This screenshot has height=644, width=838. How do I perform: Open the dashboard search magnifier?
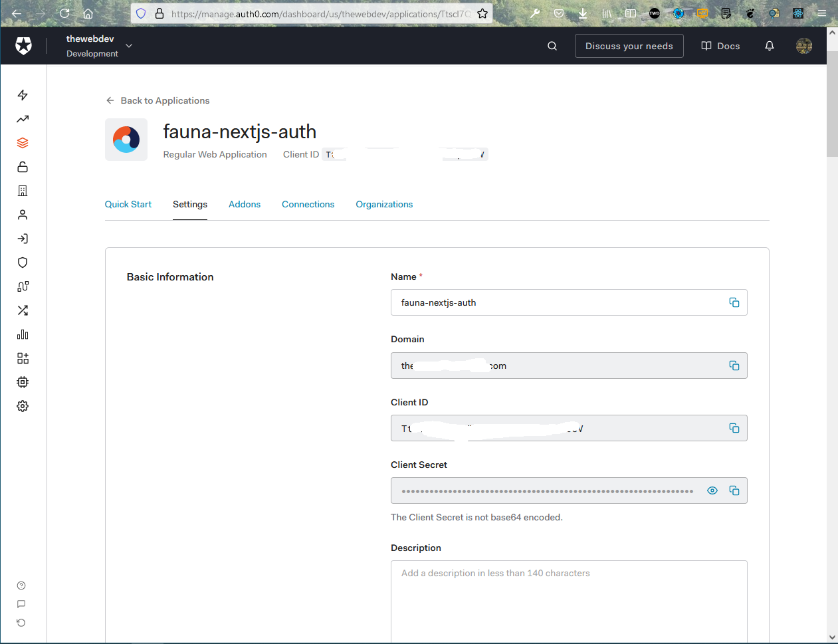pyautogui.click(x=552, y=46)
